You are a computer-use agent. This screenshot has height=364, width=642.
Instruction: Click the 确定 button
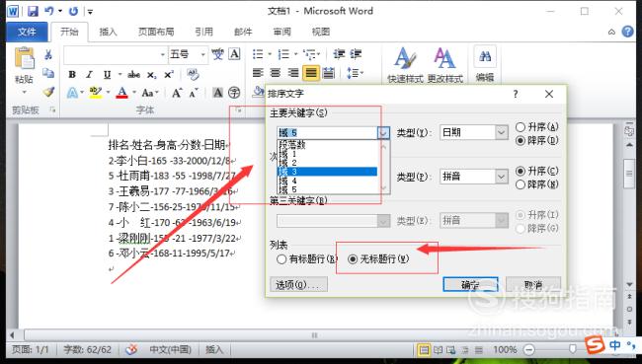(470, 285)
